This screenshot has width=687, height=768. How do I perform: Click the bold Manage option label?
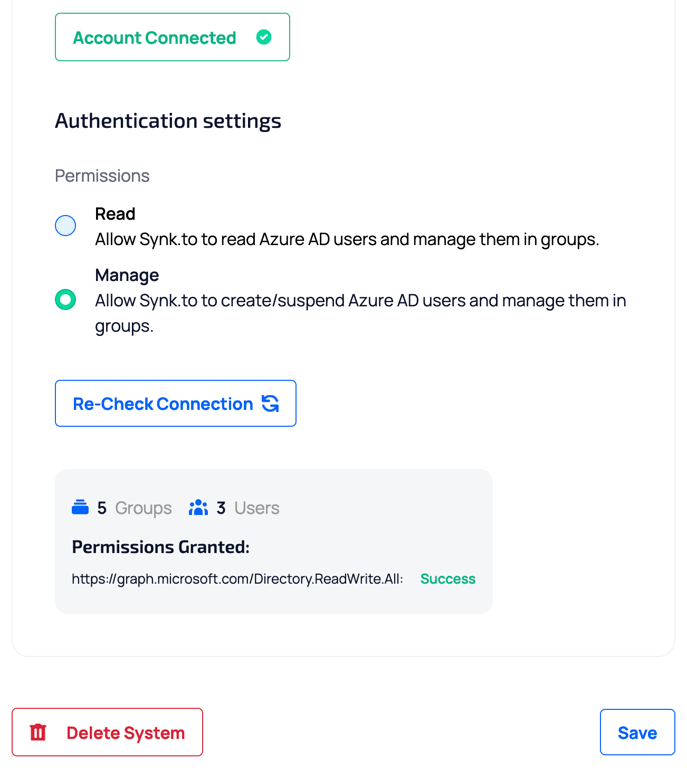127,274
